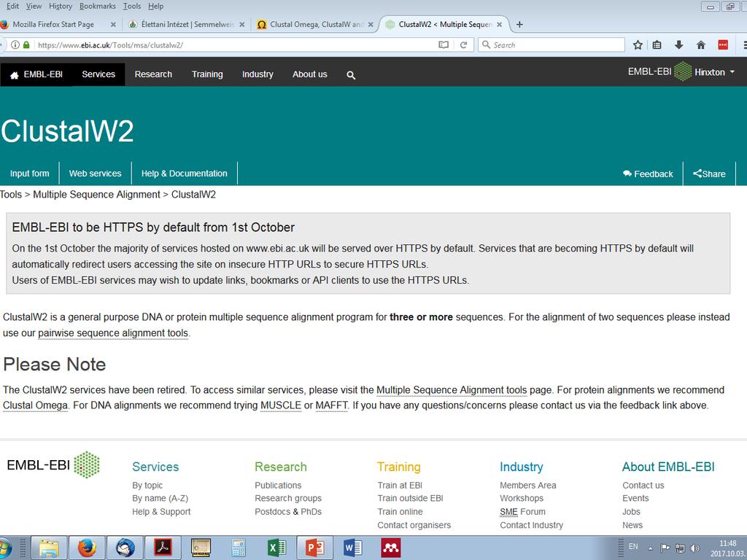The height and width of the screenshot is (560, 747).
Task: Click the Share button
Action: (709, 174)
